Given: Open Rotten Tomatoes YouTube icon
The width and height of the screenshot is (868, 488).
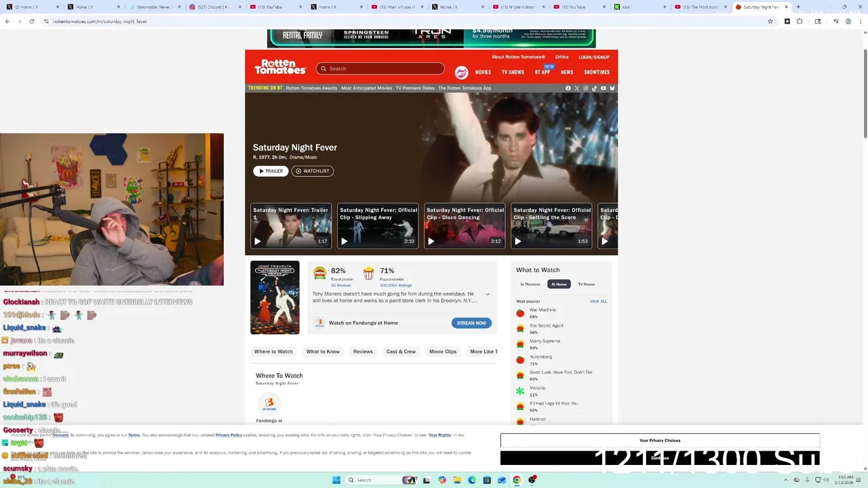Looking at the screenshot, I should coord(604,88).
